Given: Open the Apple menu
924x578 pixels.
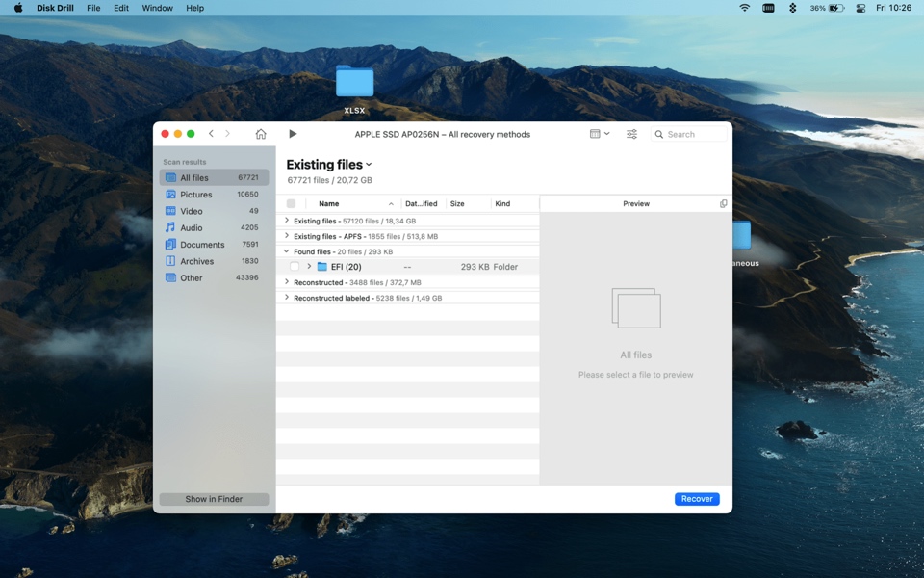Looking at the screenshot, I should [x=18, y=8].
